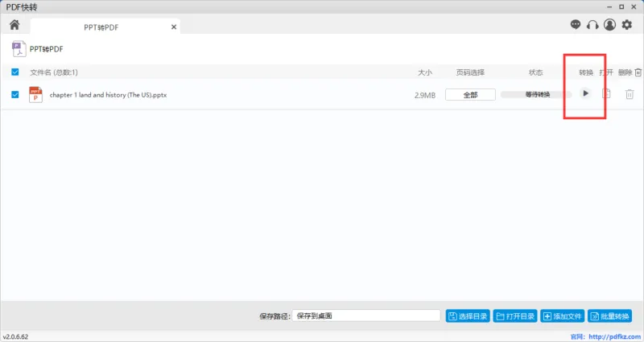Open the user account icon
644x342 pixels.
point(609,25)
